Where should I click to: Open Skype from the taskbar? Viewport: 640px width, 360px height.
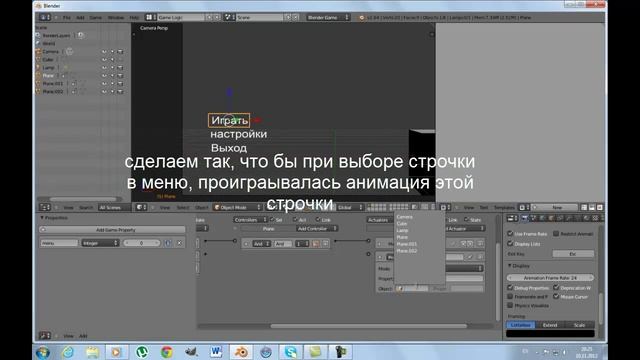coord(291,352)
